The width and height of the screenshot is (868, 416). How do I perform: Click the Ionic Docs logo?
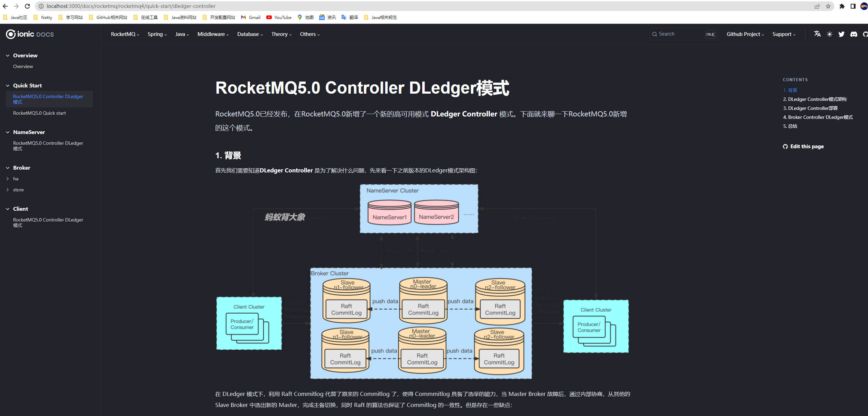(30, 34)
